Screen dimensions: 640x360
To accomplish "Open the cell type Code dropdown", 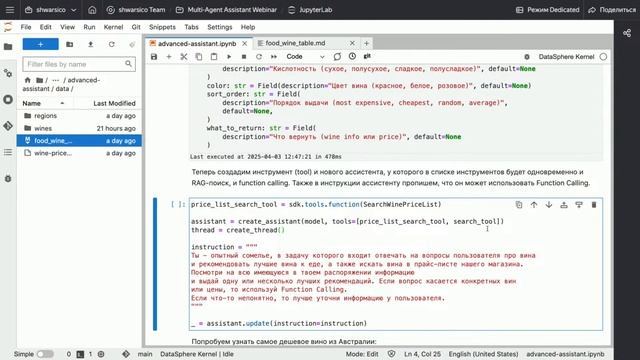I will pyautogui.click(x=305, y=57).
